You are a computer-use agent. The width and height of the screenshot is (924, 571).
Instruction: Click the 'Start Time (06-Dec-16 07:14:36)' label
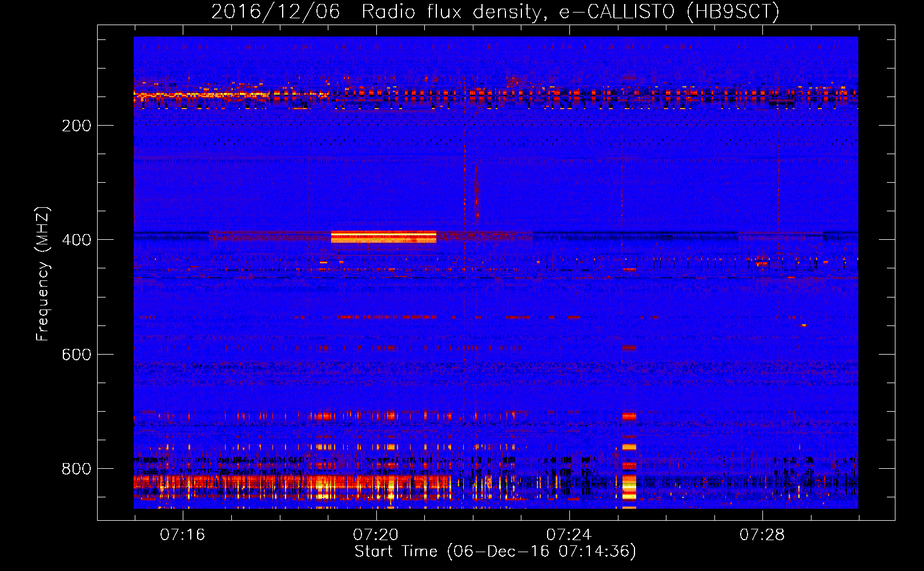point(495,552)
